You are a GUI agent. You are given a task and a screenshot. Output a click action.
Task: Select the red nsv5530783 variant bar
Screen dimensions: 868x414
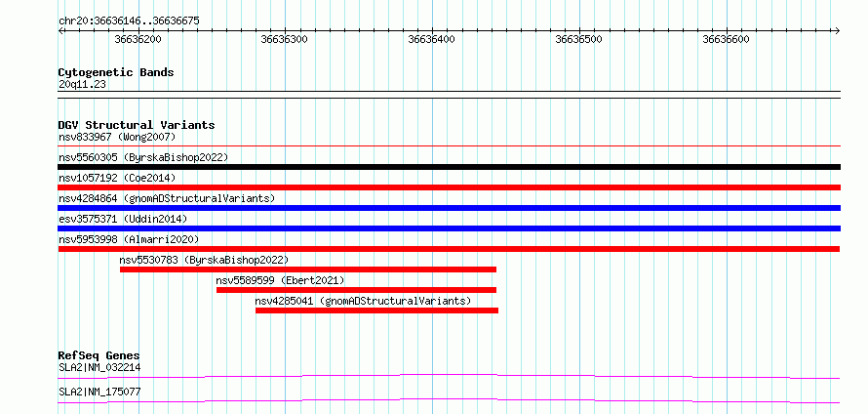pyautogui.click(x=308, y=269)
